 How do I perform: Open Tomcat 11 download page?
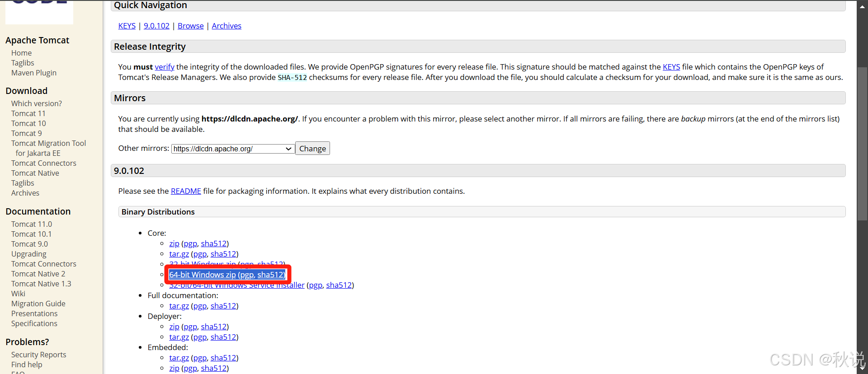(28, 113)
